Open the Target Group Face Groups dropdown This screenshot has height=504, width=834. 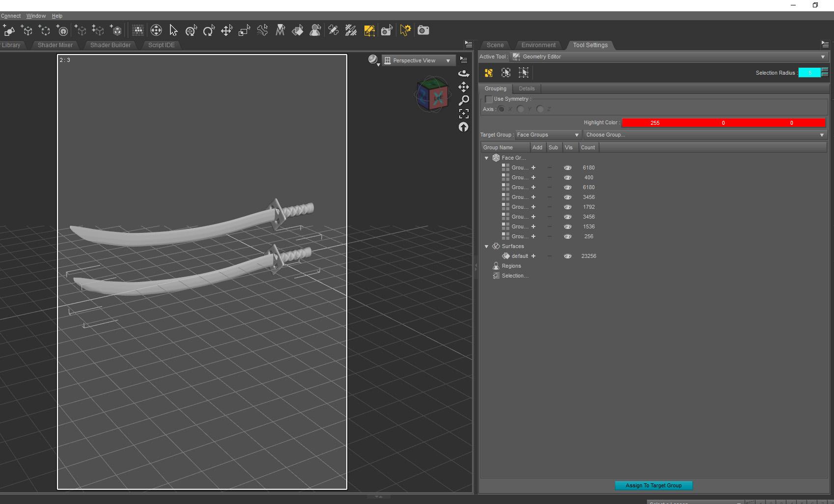click(x=547, y=135)
